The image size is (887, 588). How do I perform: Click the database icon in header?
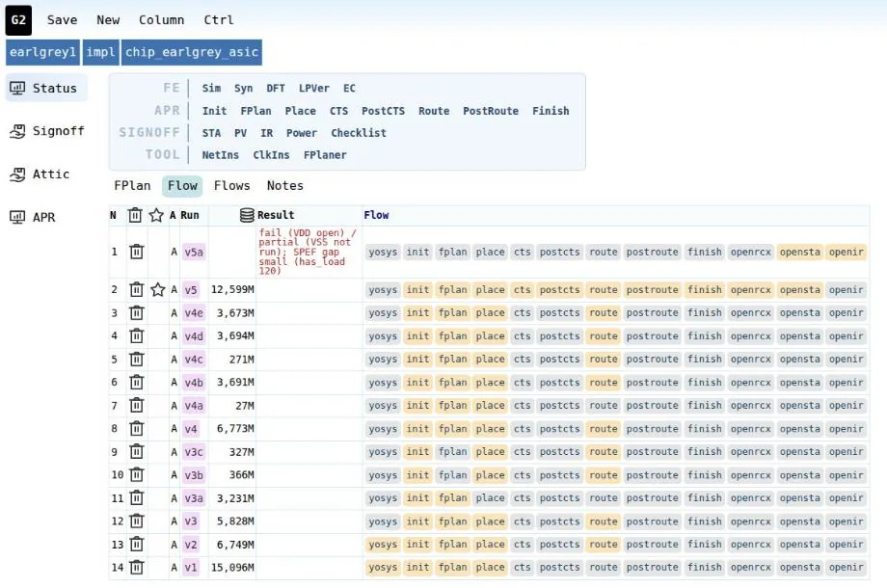[x=247, y=215]
